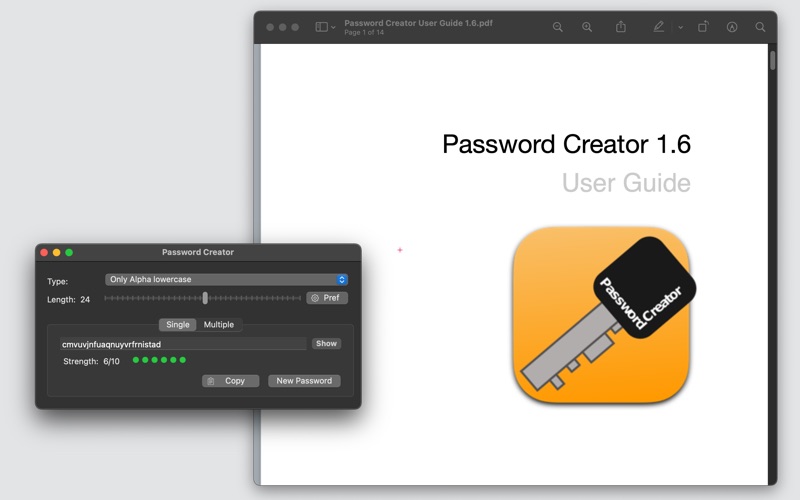Click the annotate circle icon in Preview
800x500 pixels.
(x=732, y=27)
